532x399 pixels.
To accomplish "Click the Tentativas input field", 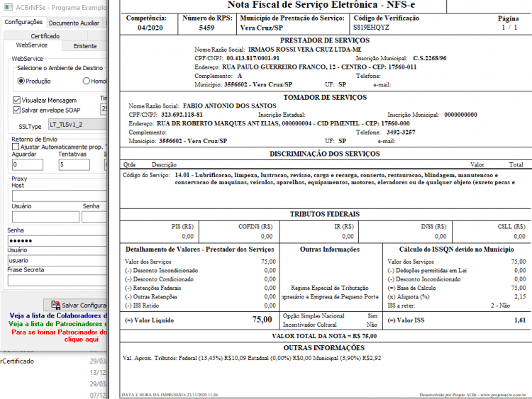I will pyautogui.click(x=74, y=164).
